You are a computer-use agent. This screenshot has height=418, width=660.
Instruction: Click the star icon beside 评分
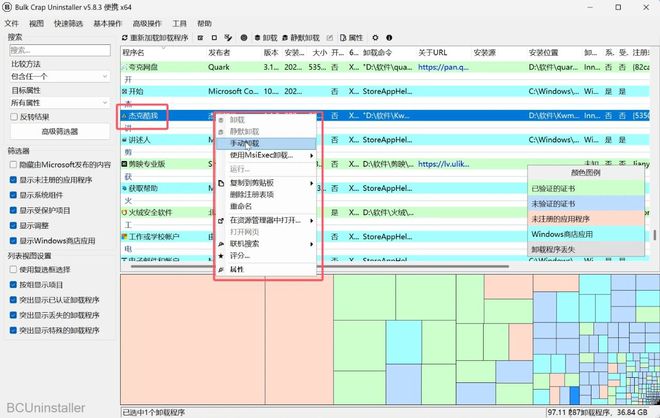coord(221,256)
